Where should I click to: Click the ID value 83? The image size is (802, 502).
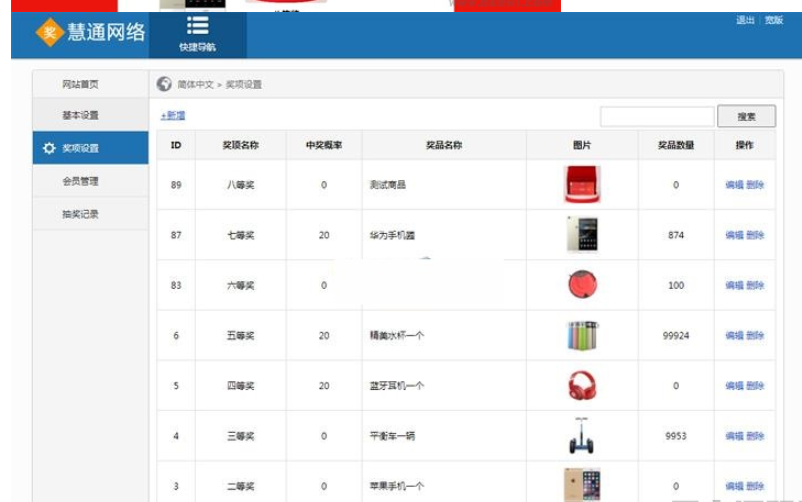tap(176, 286)
